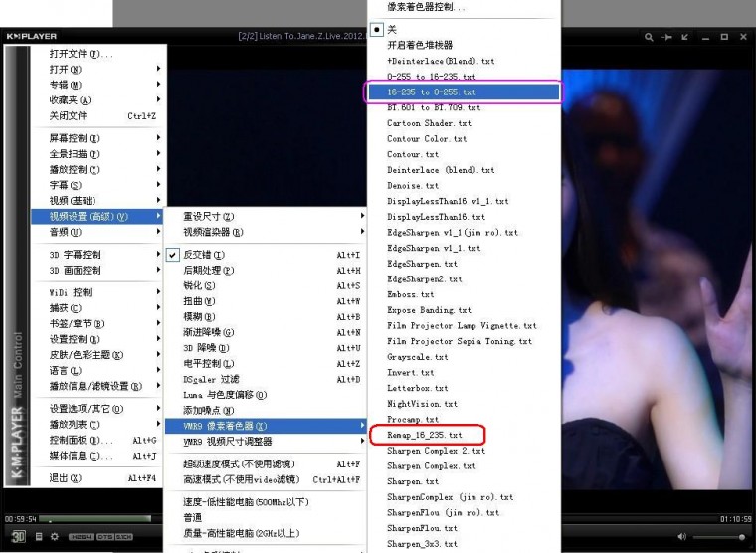Pick the Grayscale.txt shader
Viewport: 756px width, 553px height.
point(464,357)
